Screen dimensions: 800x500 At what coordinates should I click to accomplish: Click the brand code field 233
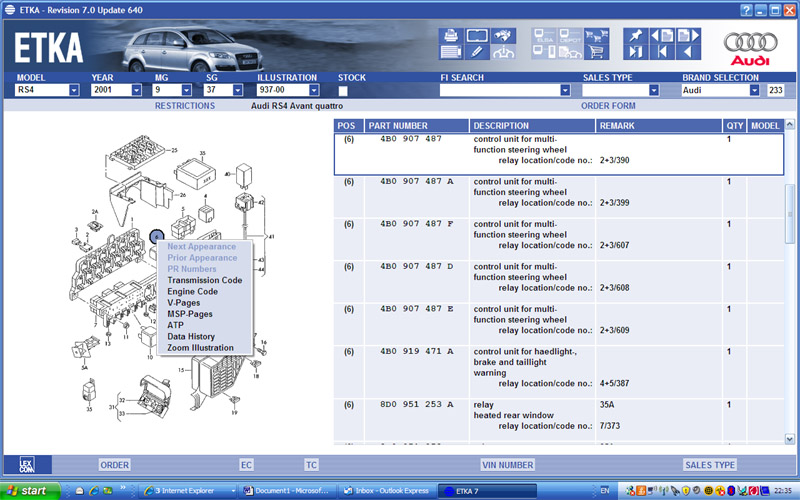[775, 90]
